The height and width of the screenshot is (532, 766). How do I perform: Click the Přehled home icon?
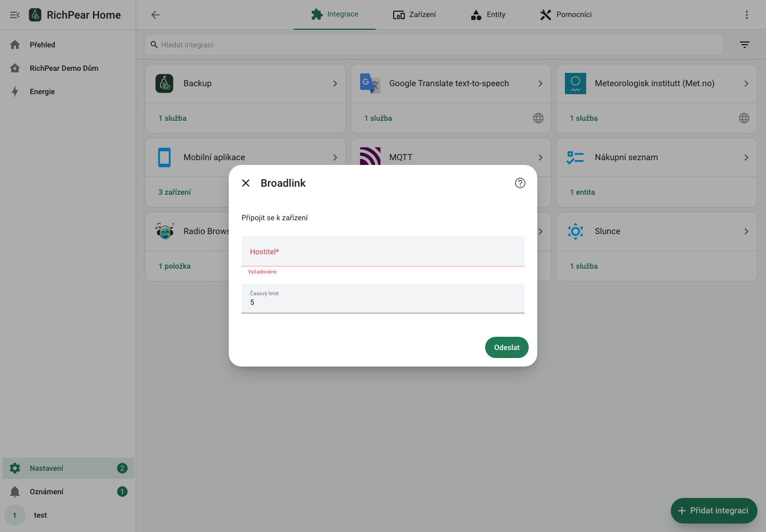coord(15,45)
